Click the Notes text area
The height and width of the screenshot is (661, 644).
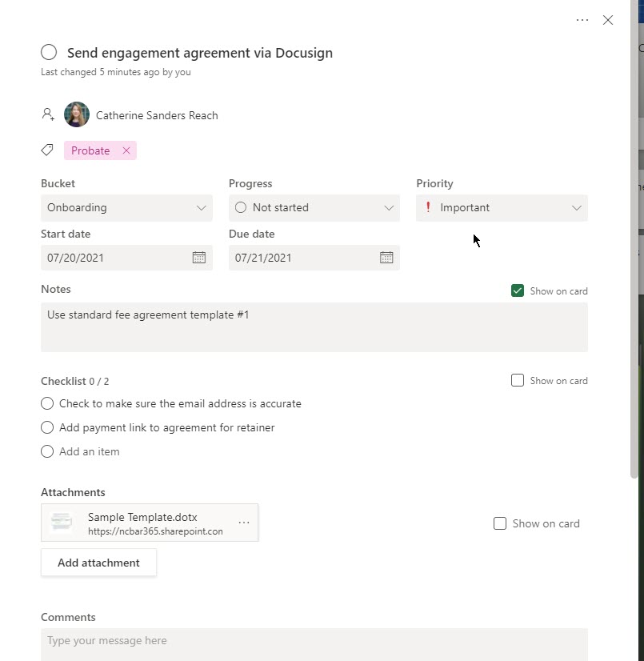314,326
